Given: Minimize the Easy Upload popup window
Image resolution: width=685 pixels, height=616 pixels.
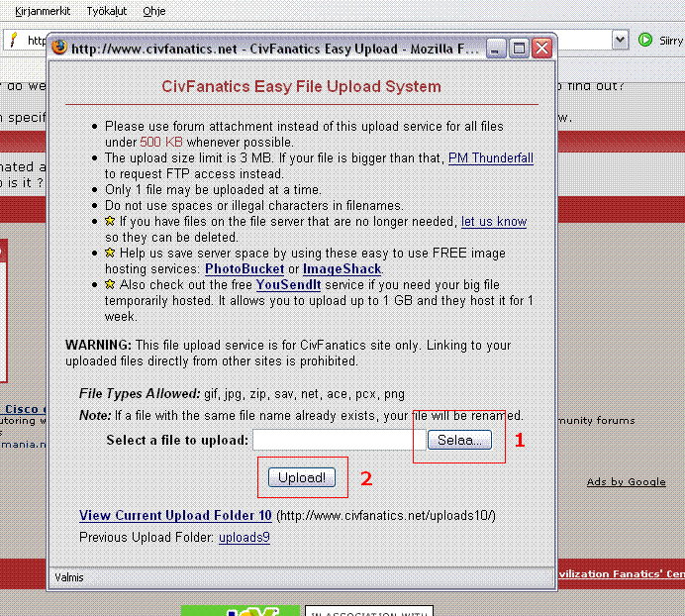Looking at the screenshot, I should [x=496, y=49].
